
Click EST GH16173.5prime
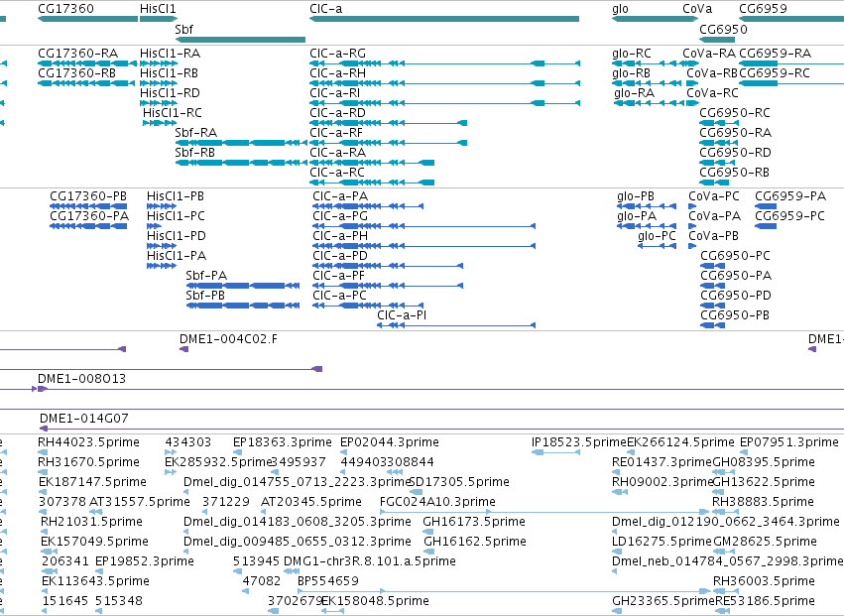474,523
